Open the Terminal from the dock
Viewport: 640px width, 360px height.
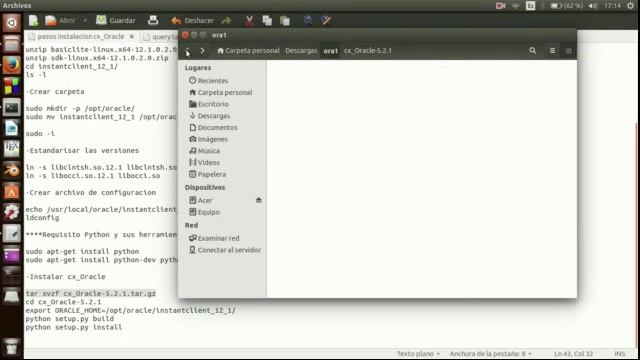tap(11, 108)
